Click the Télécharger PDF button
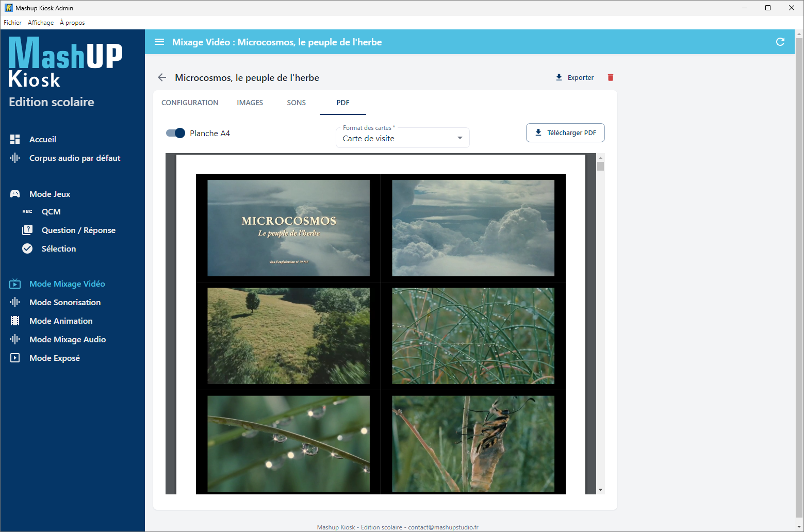Screen dimensions: 804x532 click(565, 132)
